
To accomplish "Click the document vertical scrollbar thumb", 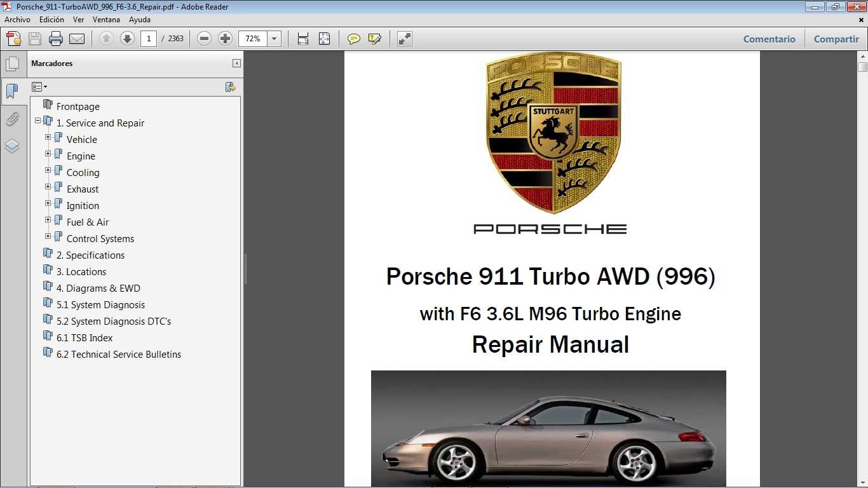I will (862, 67).
